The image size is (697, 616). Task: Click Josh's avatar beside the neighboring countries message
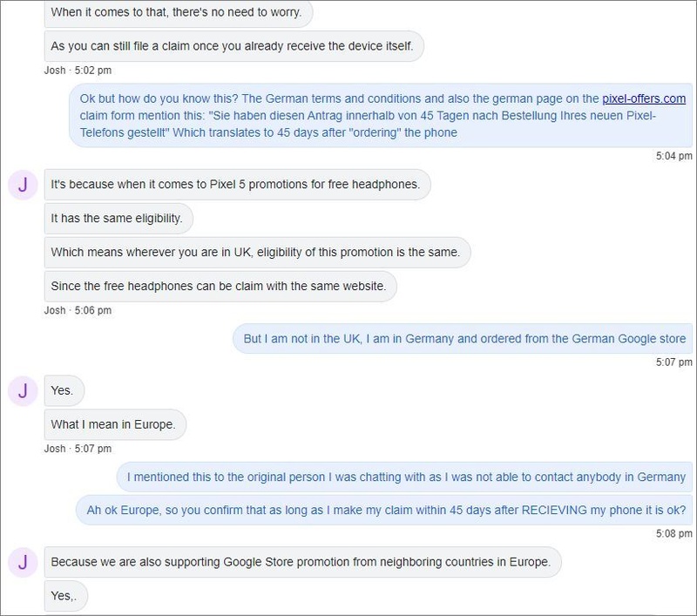click(23, 562)
